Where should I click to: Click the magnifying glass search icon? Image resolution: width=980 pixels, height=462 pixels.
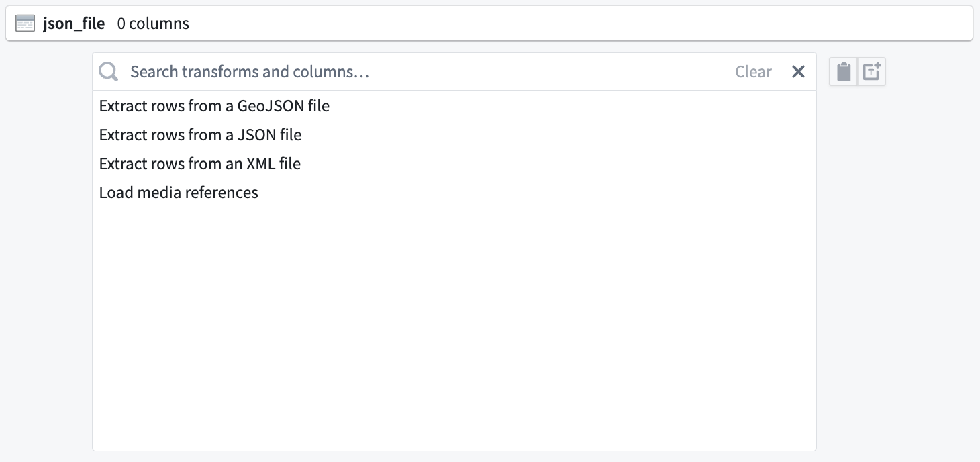point(109,72)
